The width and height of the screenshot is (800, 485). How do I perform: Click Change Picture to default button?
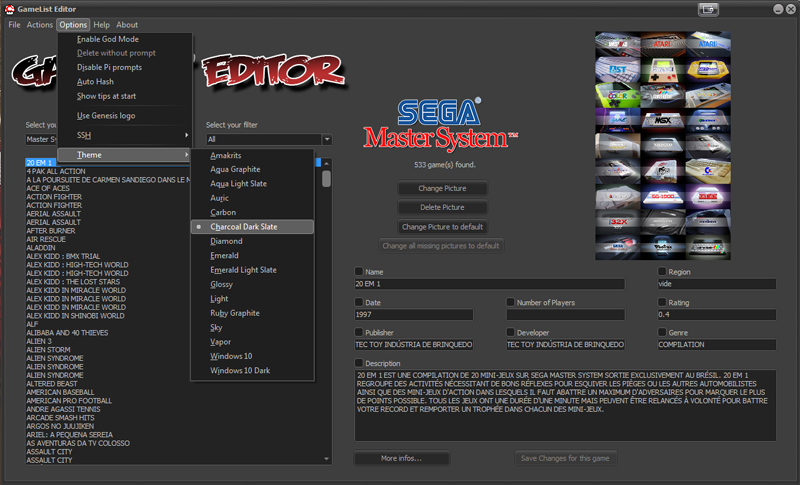(442, 226)
